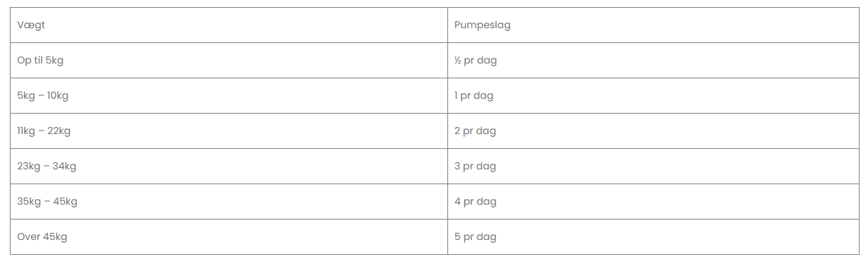Select the '11kg – 22kg' weight cell
868x264 pixels.
click(x=229, y=131)
